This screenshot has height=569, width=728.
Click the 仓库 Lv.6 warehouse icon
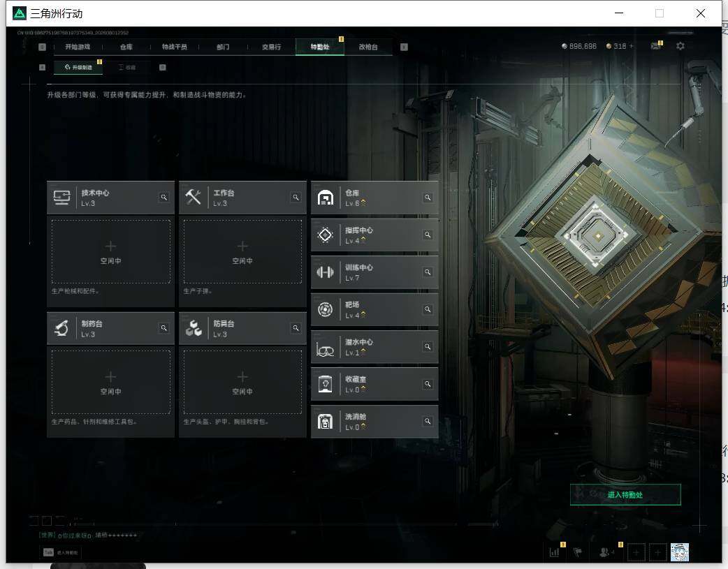325,198
